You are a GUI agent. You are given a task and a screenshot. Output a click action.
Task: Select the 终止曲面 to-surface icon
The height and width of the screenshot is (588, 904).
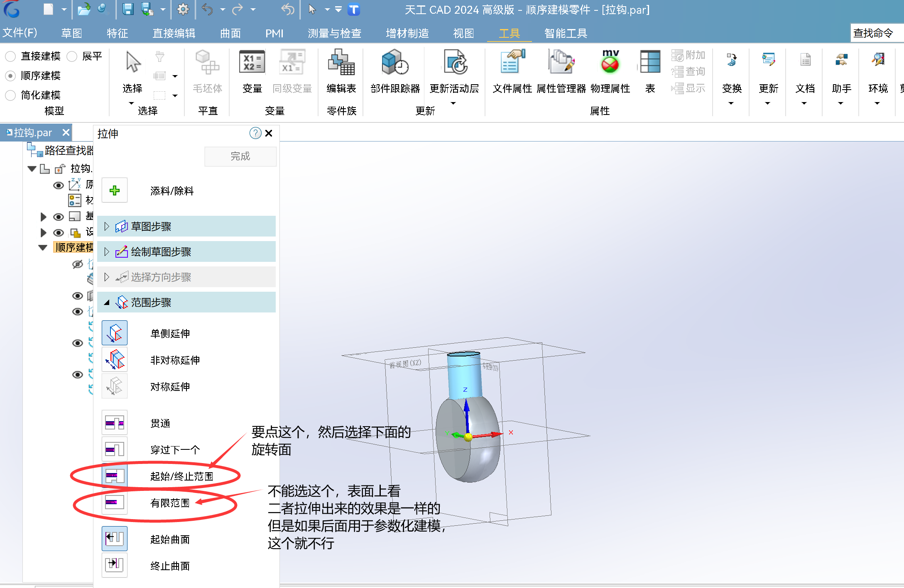pos(115,565)
